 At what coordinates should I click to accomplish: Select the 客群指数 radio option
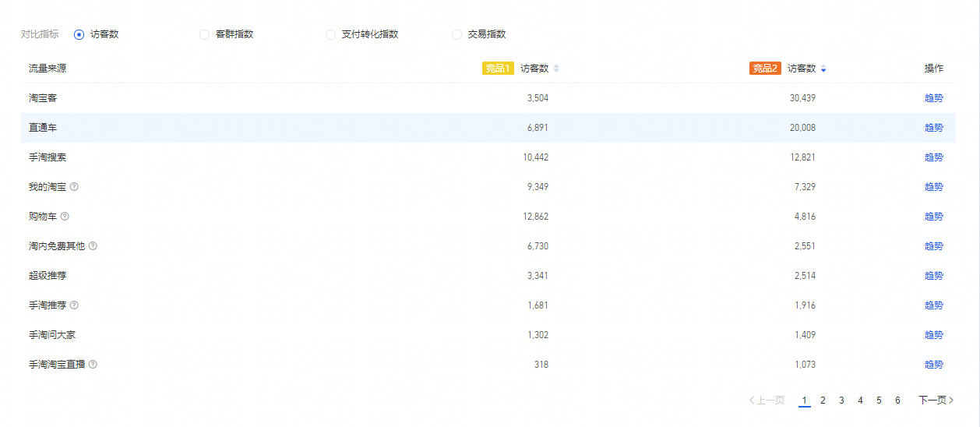click(205, 34)
